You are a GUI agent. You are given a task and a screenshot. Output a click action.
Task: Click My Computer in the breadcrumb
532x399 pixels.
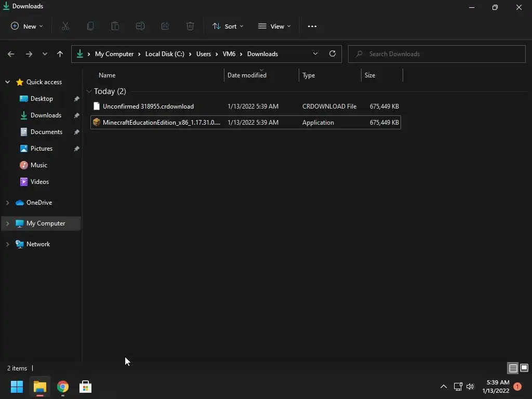(114, 54)
